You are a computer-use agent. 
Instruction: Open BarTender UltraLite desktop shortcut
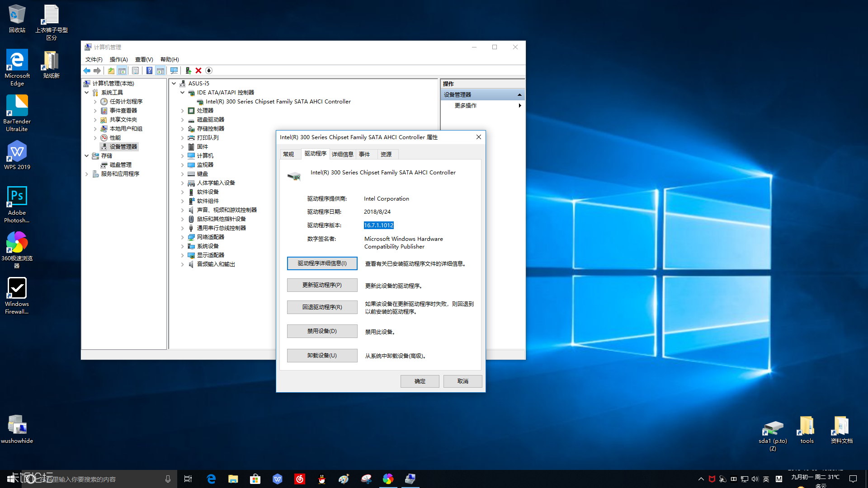click(17, 113)
